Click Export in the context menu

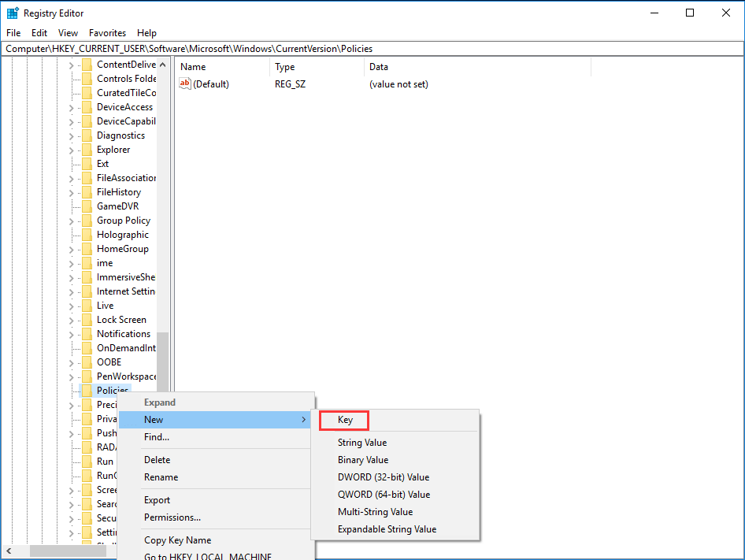tap(215, 500)
